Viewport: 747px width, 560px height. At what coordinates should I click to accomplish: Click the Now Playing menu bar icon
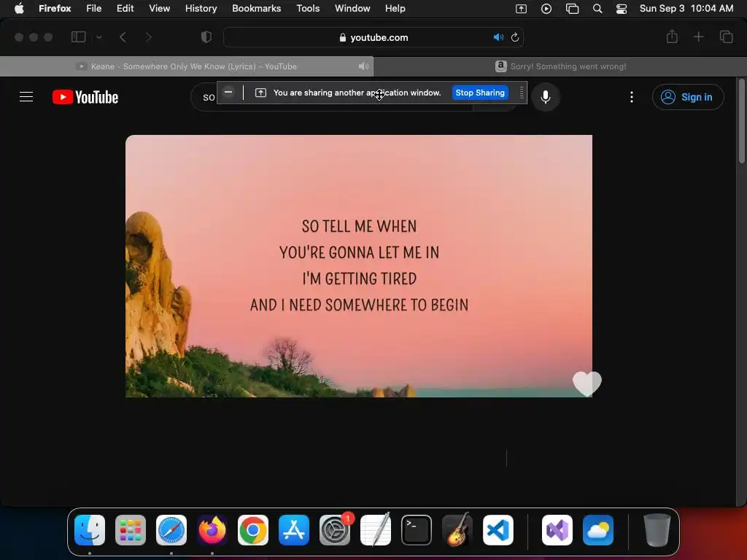(546, 9)
